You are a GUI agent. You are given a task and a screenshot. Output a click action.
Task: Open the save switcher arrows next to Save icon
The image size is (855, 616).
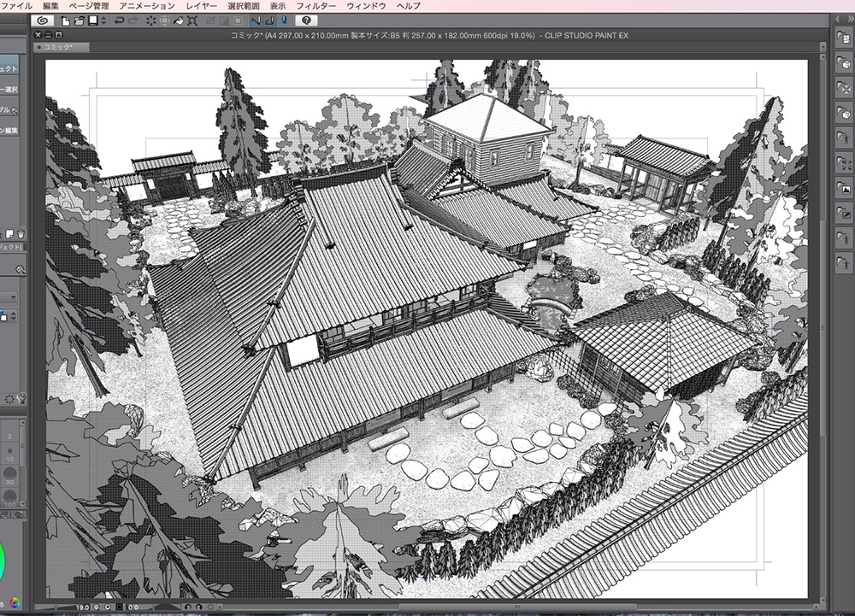click(103, 21)
